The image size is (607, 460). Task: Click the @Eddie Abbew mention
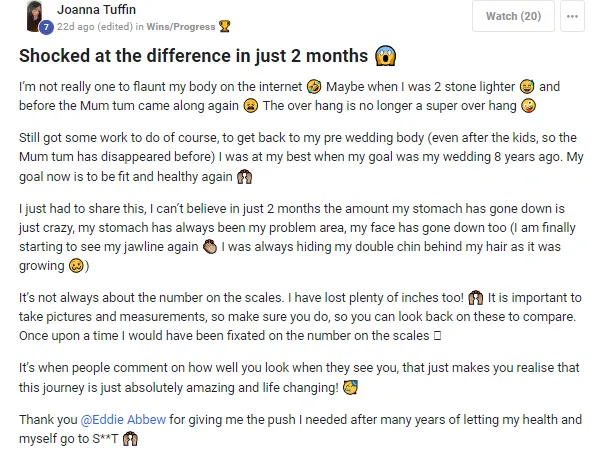point(123,419)
